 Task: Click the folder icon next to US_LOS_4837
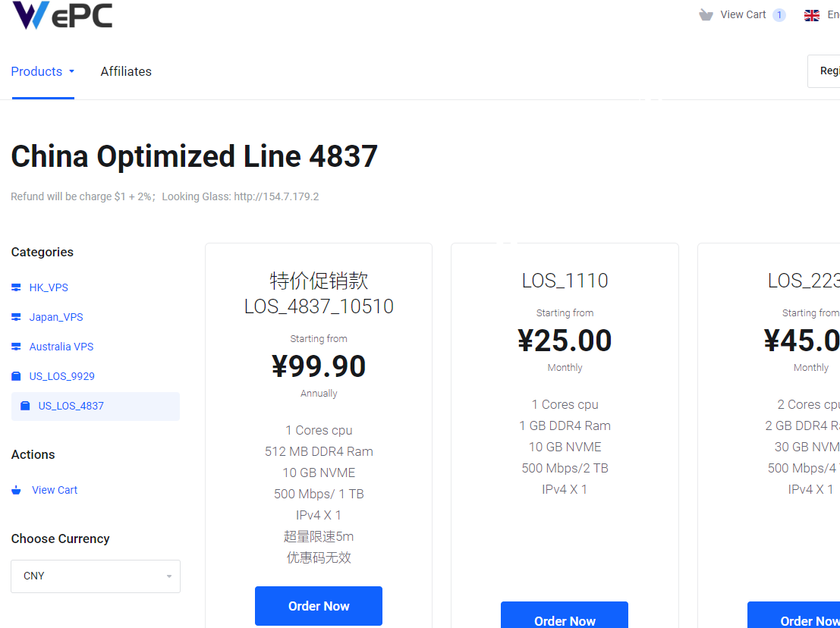[x=24, y=405]
